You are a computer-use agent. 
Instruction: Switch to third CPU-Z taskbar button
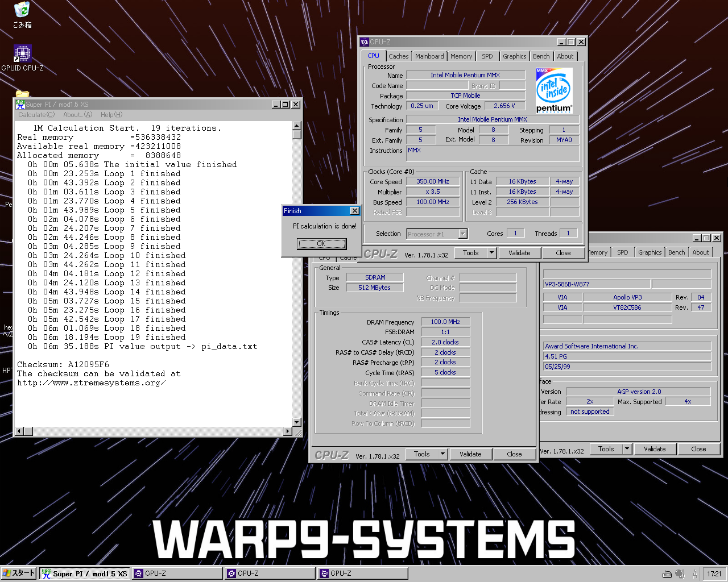coord(363,573)
